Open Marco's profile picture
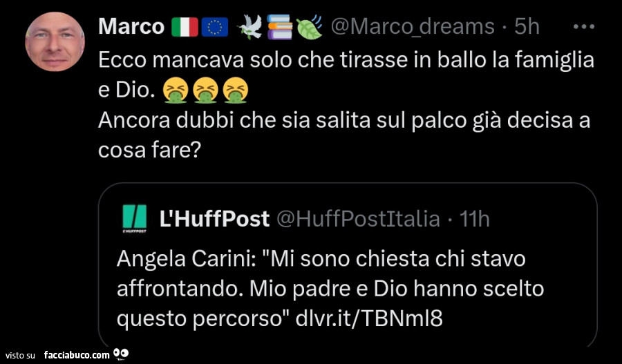 (x=55, y=41)
